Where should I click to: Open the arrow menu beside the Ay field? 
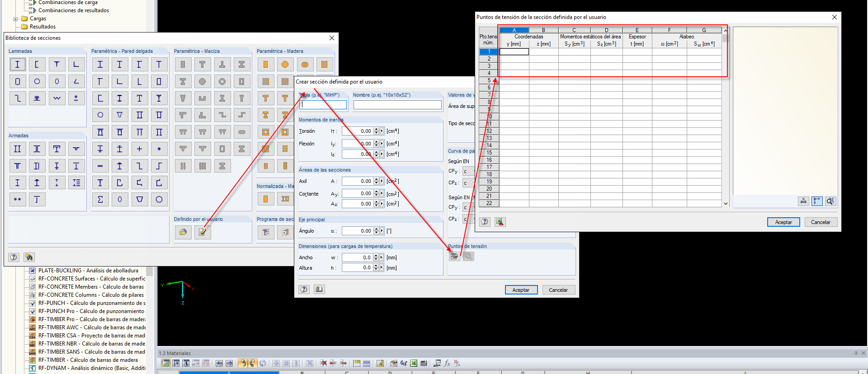[x=382, y=193]
